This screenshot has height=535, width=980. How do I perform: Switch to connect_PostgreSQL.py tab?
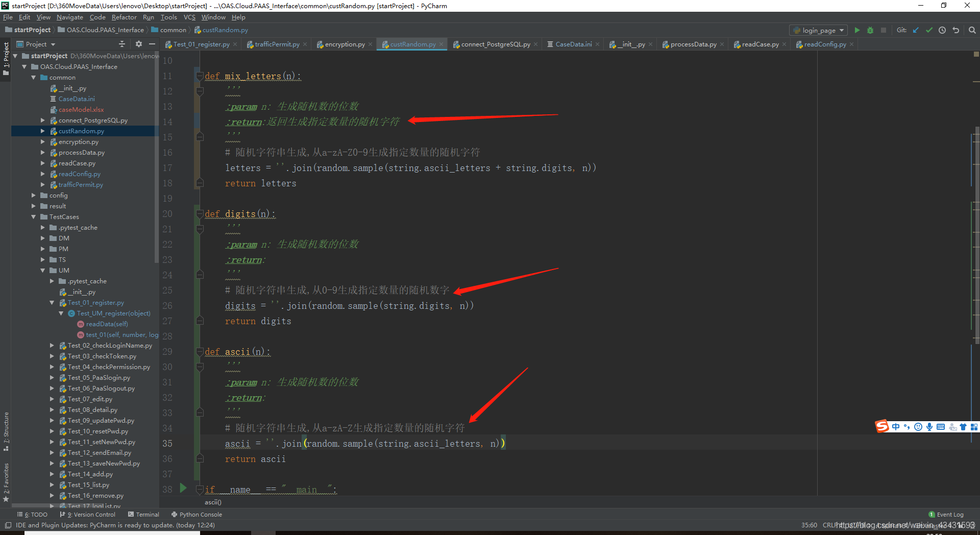[496, 44]
